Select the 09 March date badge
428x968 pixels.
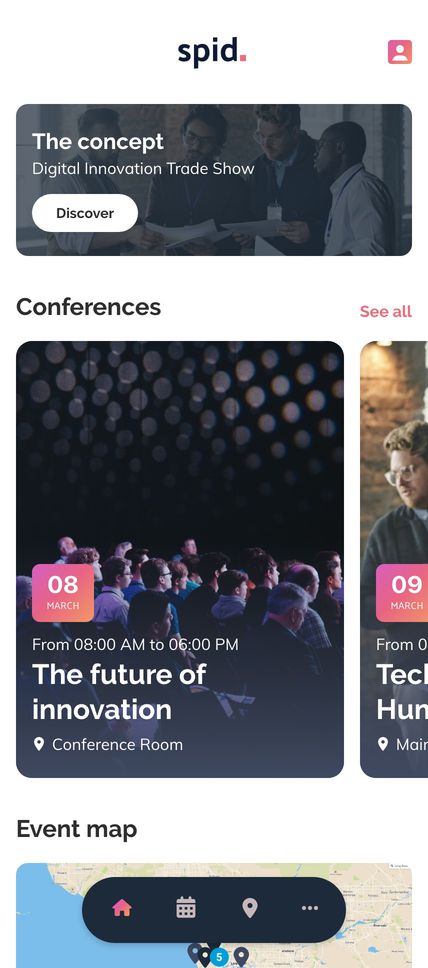pos(402,593)
